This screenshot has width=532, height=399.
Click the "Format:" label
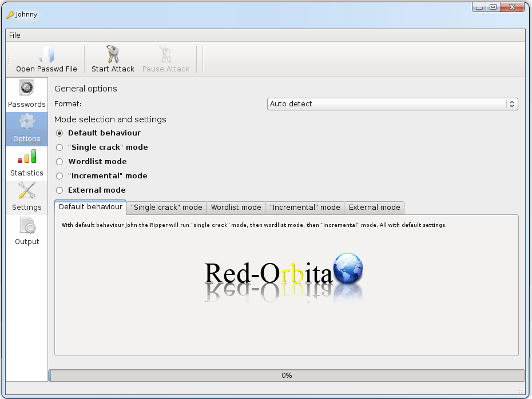68,104
